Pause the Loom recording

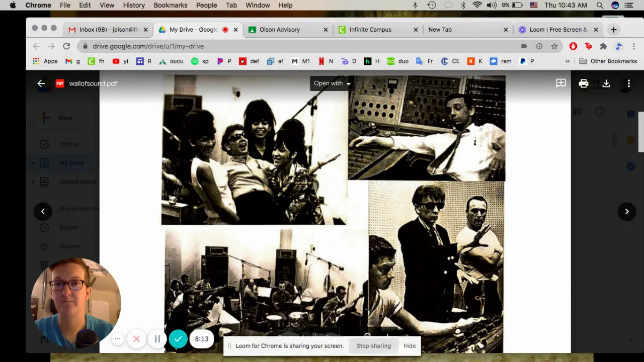click(x=157, y=339)
